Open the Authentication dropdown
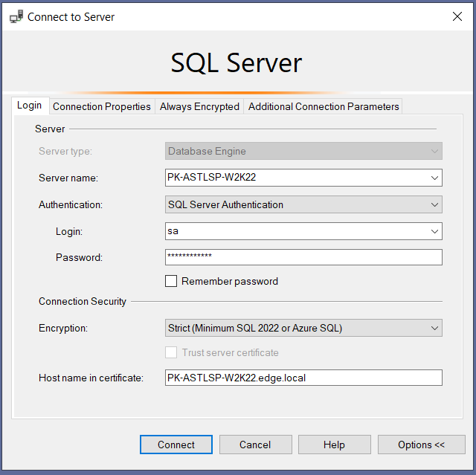476x475 pixels. click(x=303, y=204)
